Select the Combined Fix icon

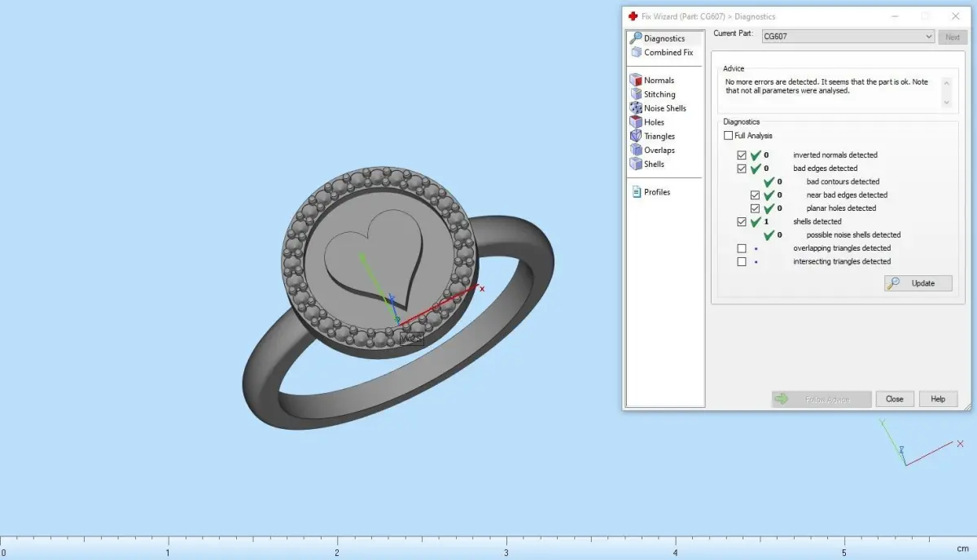(636, 52)
